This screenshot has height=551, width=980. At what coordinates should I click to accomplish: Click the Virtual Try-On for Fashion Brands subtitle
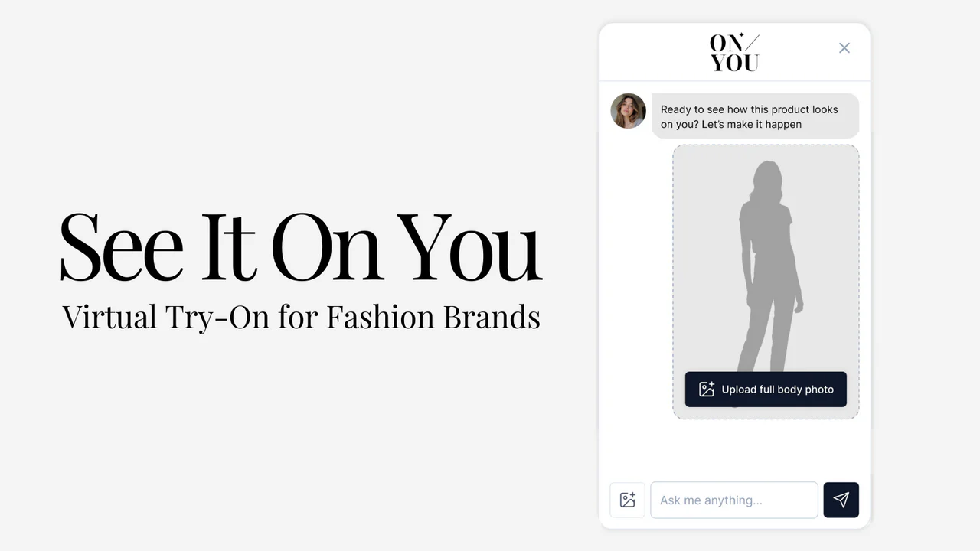301,317
